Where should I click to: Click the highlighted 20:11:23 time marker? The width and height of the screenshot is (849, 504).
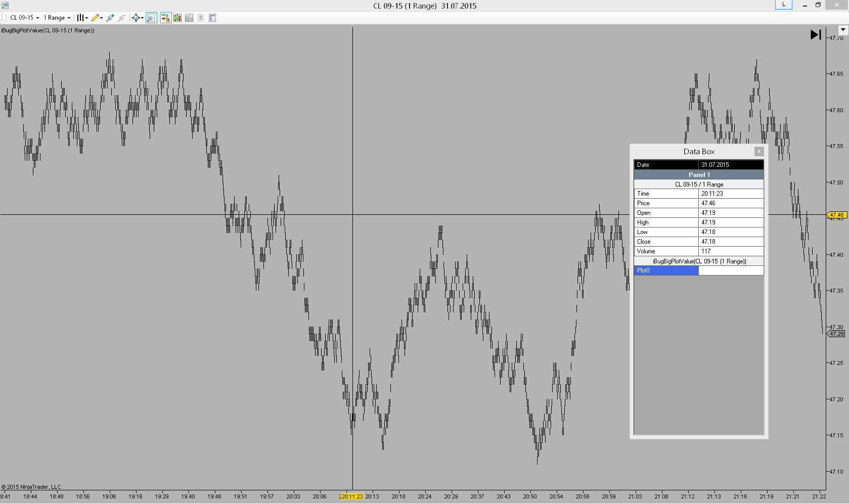click(x=351, y=496)
